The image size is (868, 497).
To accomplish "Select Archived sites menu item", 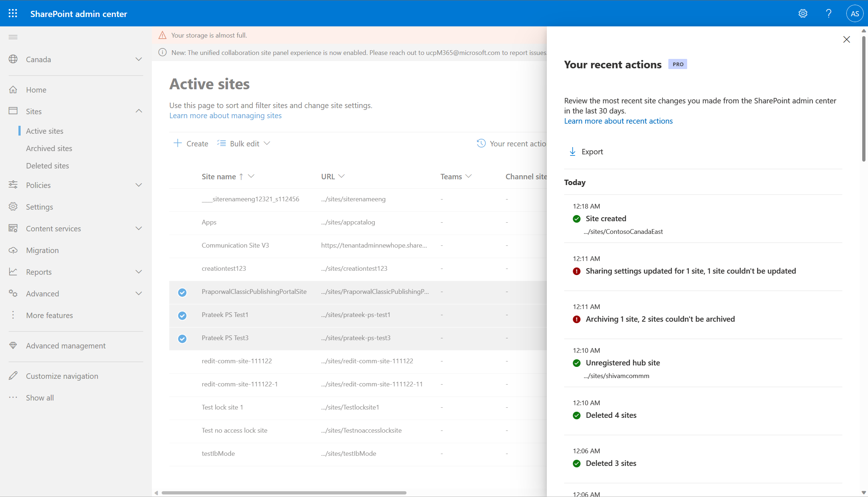I will (x=49, y=149).
